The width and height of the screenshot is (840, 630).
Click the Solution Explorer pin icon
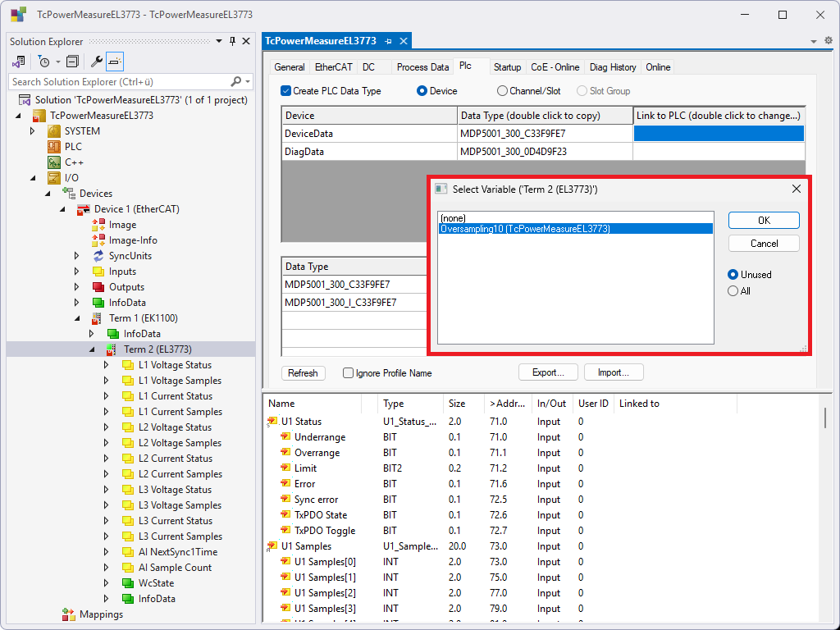pyautogui.click(x=232, y=41)
